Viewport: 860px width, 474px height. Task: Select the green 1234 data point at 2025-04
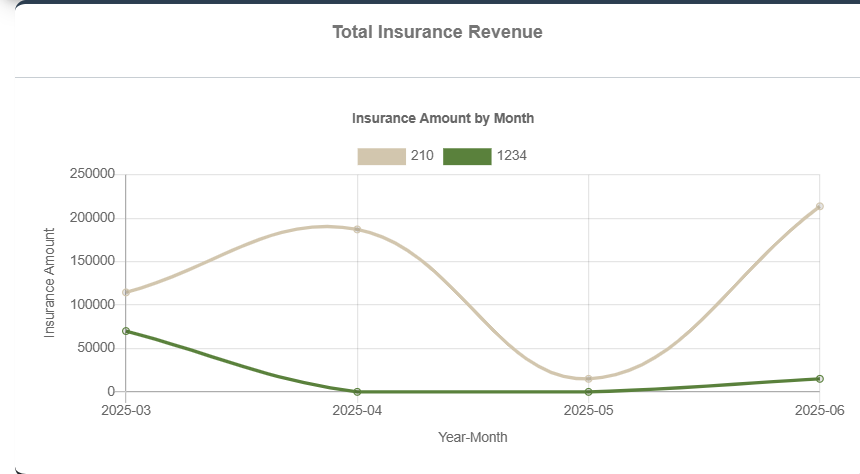coord(357,392)
